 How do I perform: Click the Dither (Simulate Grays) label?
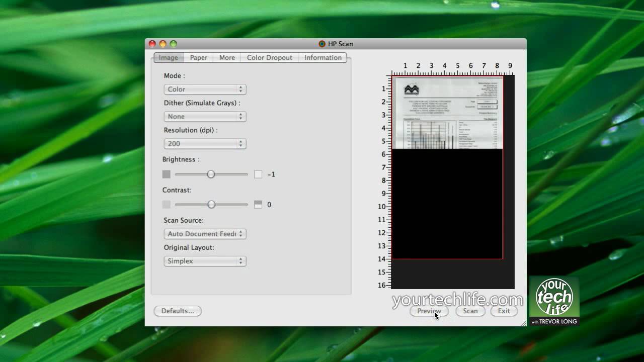(x=202, y=103)
